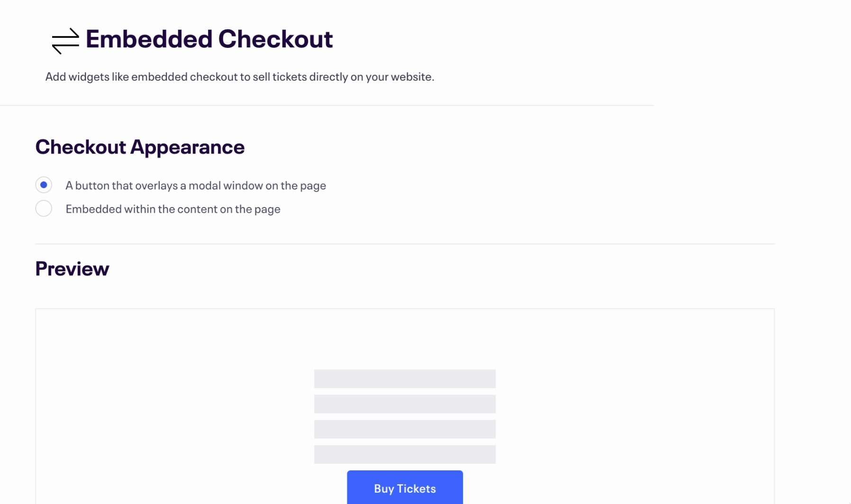Click the Buy Tickets button in the preview

pos(405,487)
